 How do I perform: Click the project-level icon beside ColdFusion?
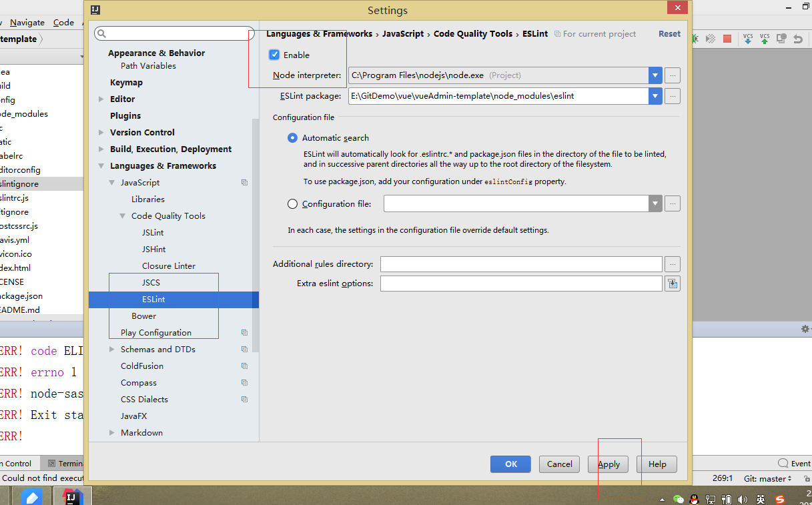pos(244,366)
